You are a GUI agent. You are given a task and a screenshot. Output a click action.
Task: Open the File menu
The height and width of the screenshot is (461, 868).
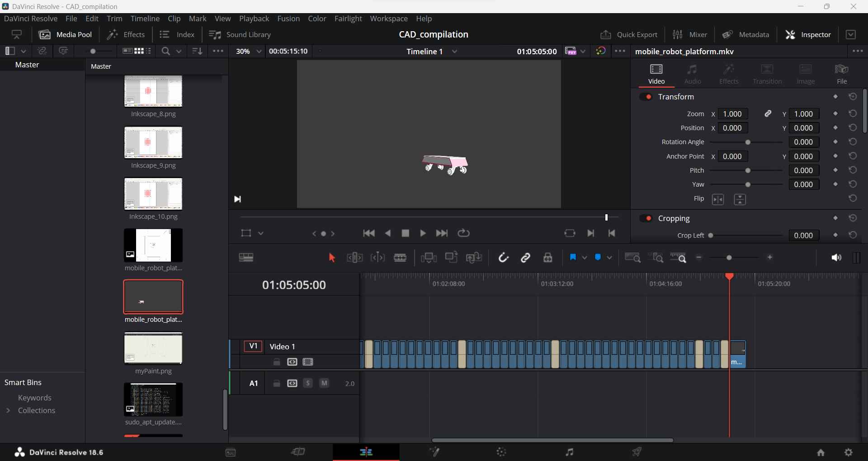click(71, 19)
